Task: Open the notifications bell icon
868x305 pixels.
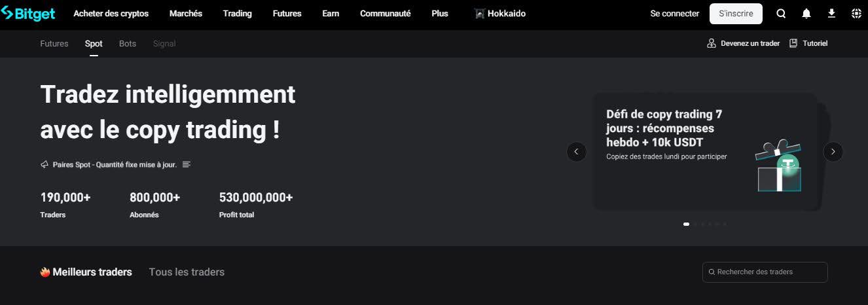Action: pyautogui.click(x=806, y=14)
